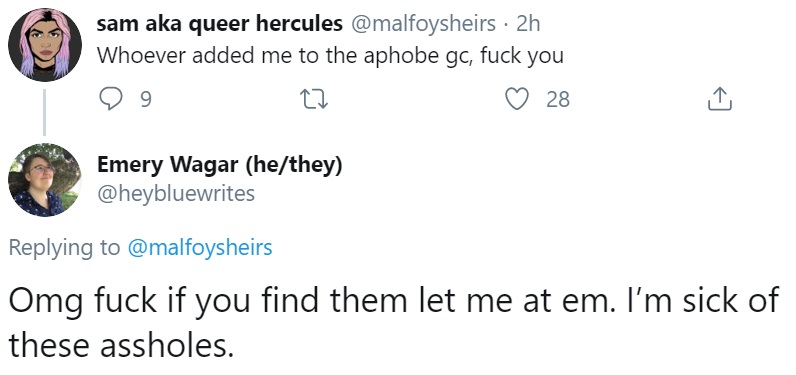The height and width of the screenshot is (375, 796).
Task: Click the gray 'Replying to' label
Action: [64, 248]
